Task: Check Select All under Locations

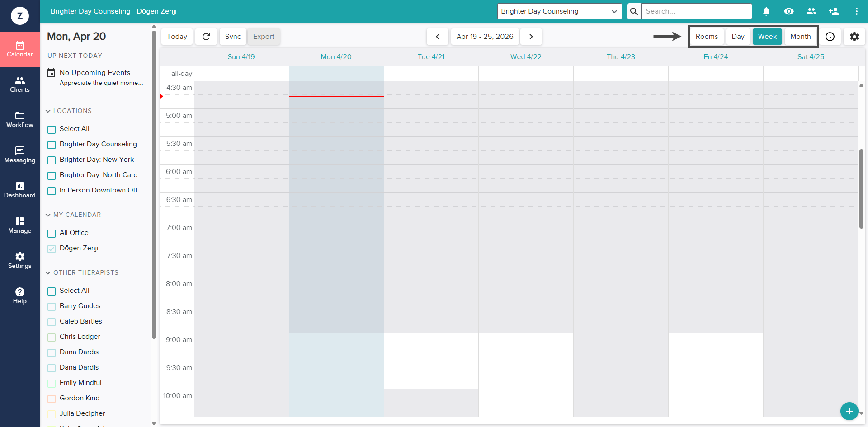Action: (52, 129)
